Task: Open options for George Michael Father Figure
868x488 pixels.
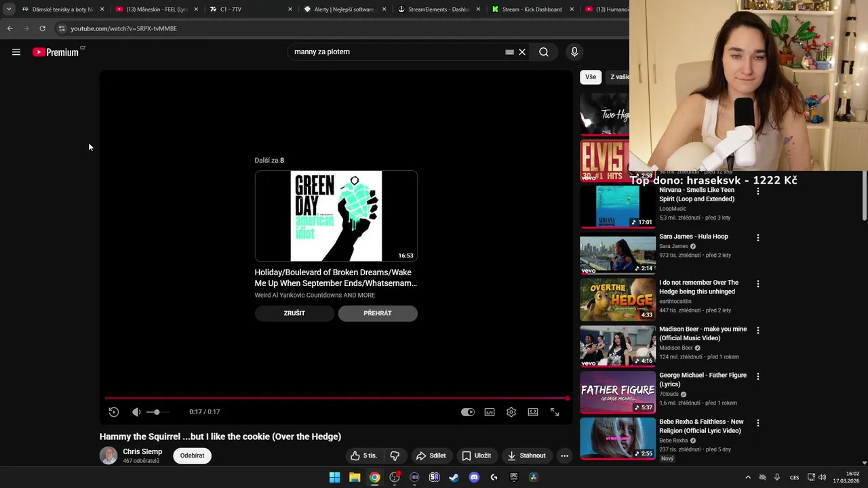Action: [758, 376]
